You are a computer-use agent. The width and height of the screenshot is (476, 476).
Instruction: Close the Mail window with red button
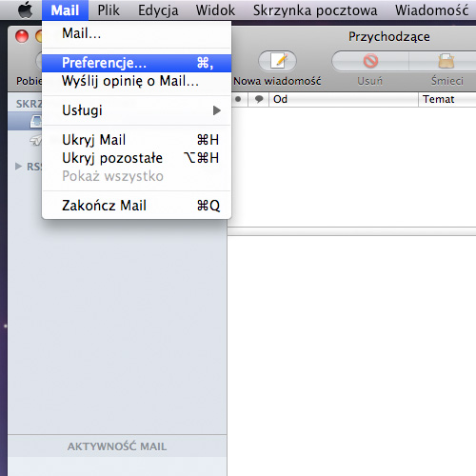[x=22, y=36]
